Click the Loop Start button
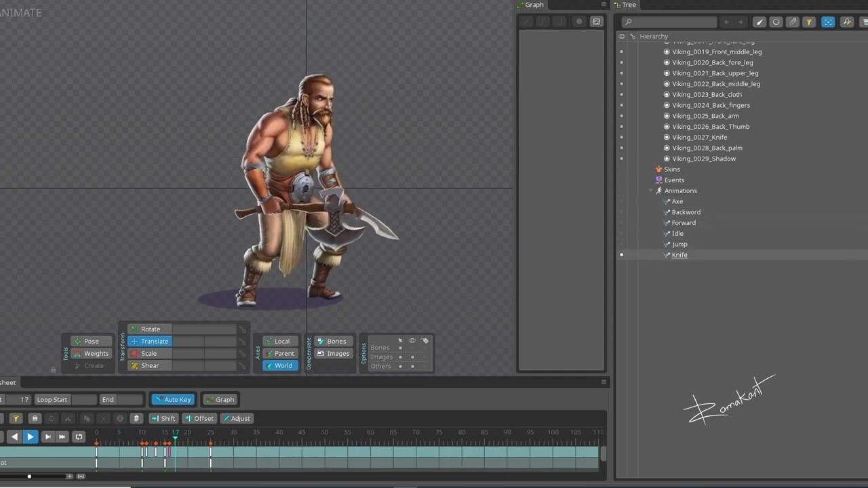868x488 pixels. click(52, 399)
